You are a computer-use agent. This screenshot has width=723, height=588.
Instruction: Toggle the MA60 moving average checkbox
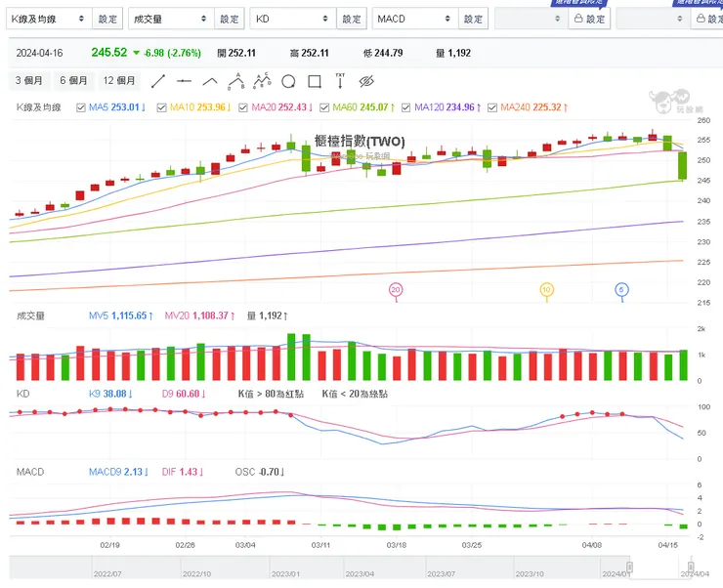click(324, 107)
